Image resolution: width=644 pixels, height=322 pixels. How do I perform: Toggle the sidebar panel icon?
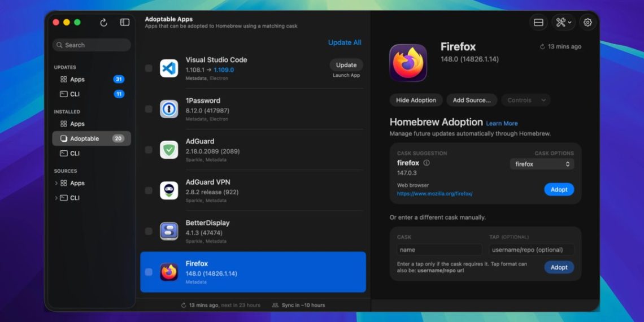[x=125, y=23]
